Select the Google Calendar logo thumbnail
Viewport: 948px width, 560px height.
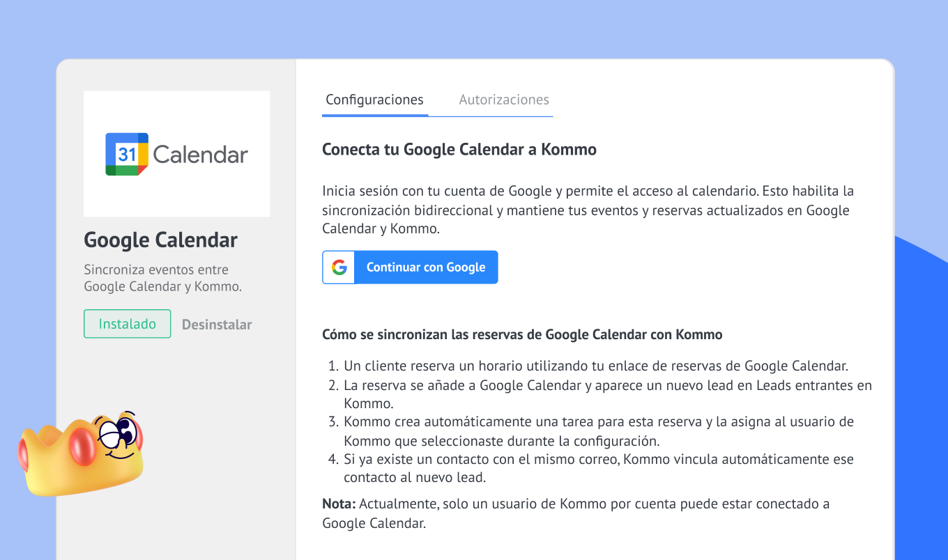click(x=176, y=154)
